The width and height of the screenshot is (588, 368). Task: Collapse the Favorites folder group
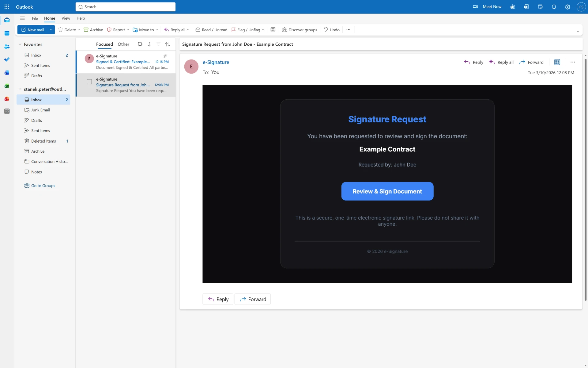coord(20,44)
